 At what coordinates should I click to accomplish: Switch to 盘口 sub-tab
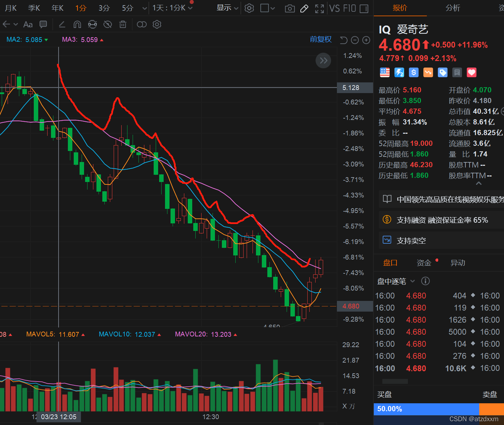pos(390,263)
